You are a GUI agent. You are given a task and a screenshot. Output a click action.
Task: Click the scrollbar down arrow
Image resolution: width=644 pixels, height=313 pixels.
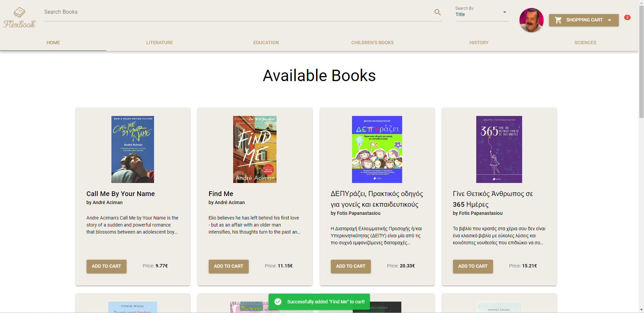(x=641, y=310)
